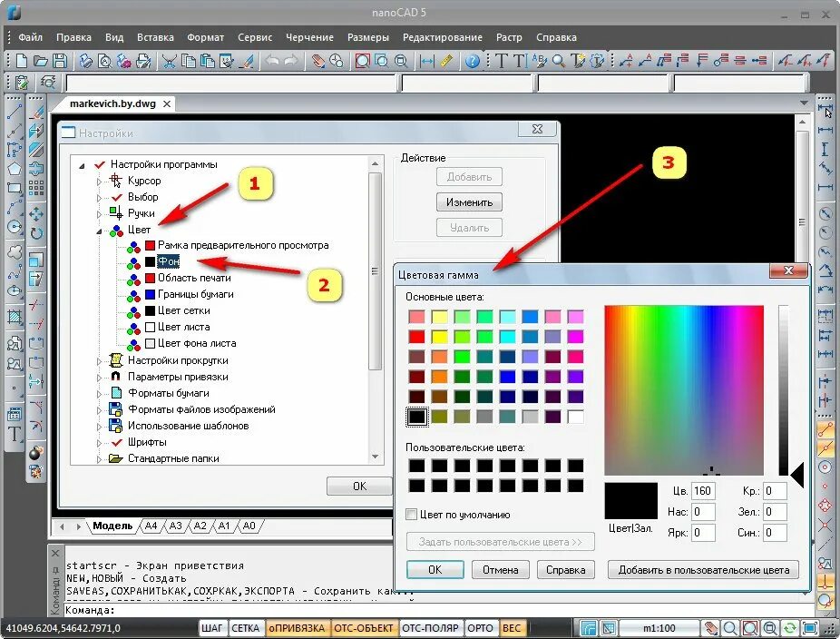Click OK in the Цветовая гамма dialog
This screenshot has height=639, width=840.
pos(435,569)
